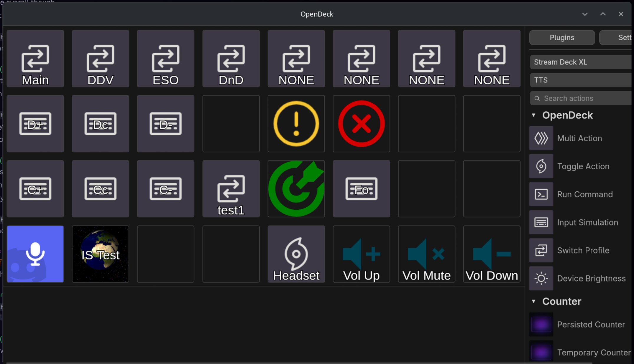Open the TTS profile dropdown
This screenshot has width=634, height=364.
pos(581,80)
